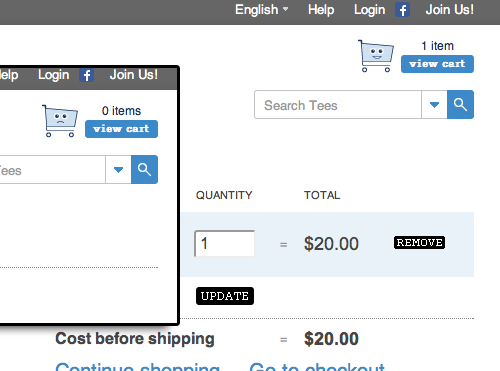Image resolution: width=500 pixels, height=371 pixels.
Task: Expand the search category dropdown arrow
Action: 434,105
